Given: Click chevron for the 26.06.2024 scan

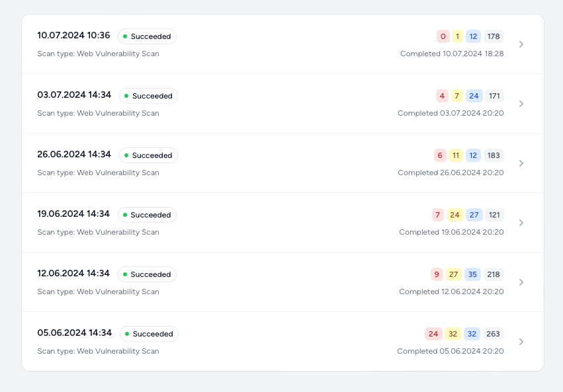Looking at the screenshot, I should pyautogui.click(x=521, y=163).
